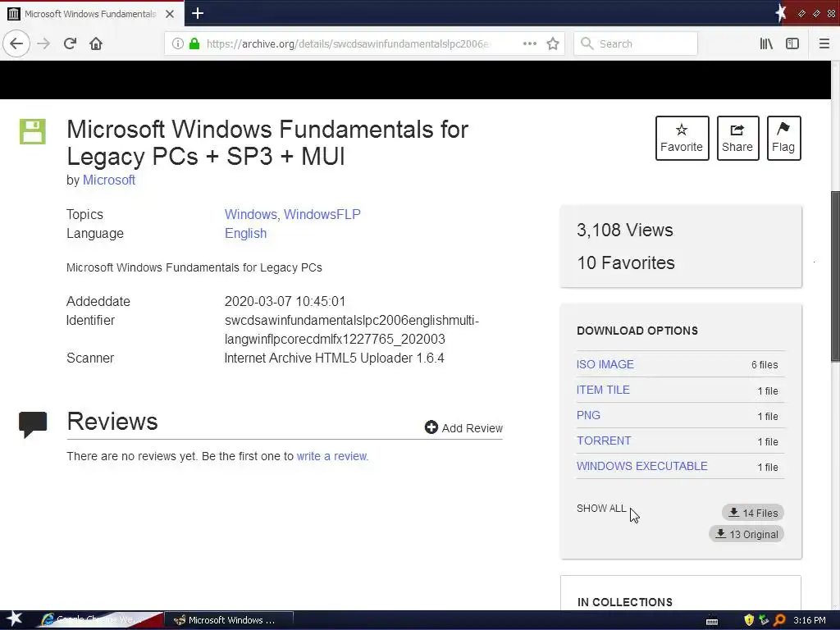Click the vertical page scrollbar thumb
Screen dimensions: 840x630
click(x=835, y=276)
